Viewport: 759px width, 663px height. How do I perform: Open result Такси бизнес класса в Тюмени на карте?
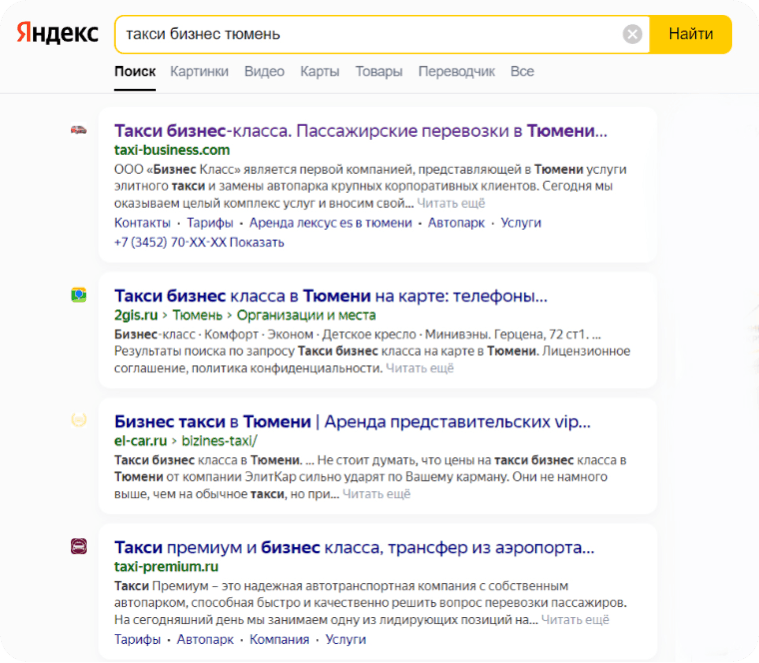coord(331,296)
